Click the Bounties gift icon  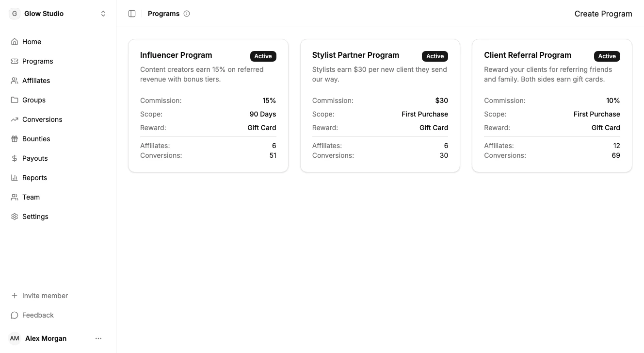click(14, 139)
